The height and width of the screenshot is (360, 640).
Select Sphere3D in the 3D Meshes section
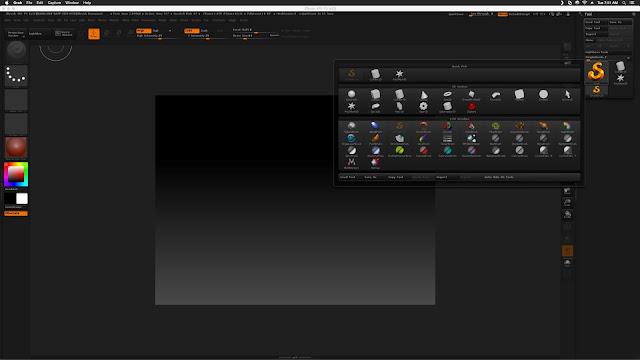[x=351, y=95]
